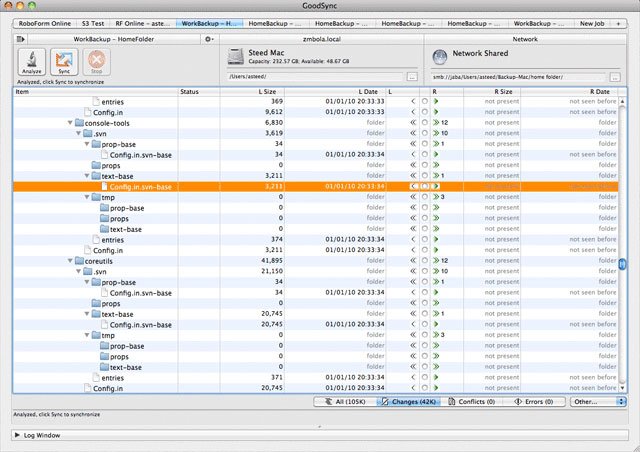This screenshot has height=452, width=640.
Task: Expand the Log Window panel
Action: pos(17,435)
